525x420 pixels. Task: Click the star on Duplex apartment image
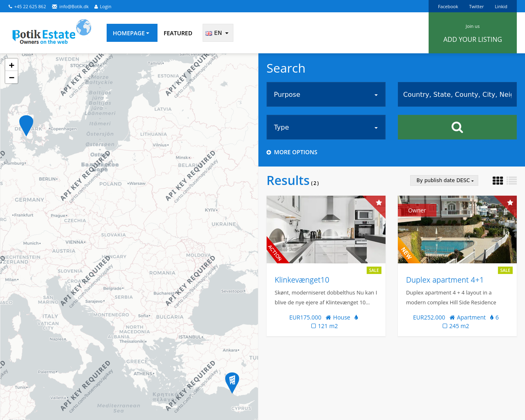point(510,203)
